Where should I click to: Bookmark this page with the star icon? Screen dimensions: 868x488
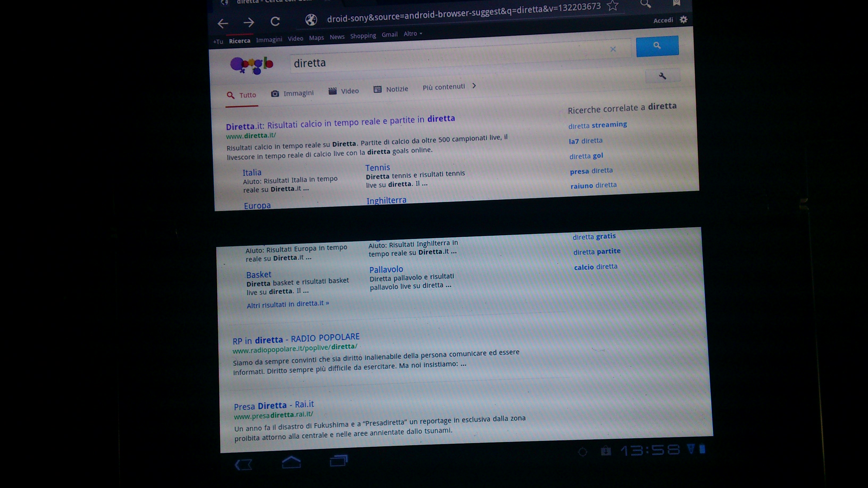(x=613, y=5)
